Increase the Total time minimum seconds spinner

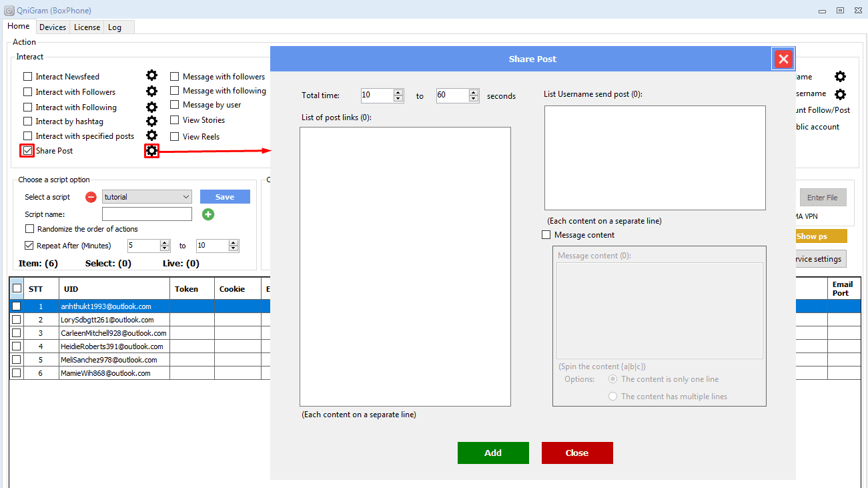(398, 92)
